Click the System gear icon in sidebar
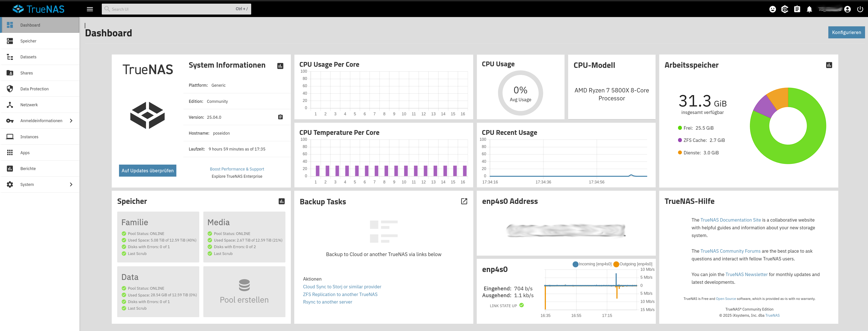 pos(10,184)
